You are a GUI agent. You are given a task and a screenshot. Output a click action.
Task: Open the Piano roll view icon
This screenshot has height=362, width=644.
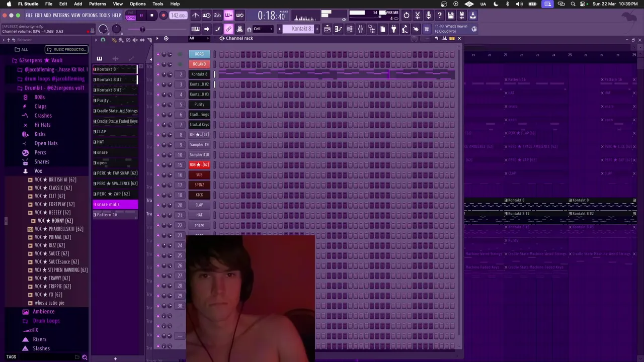point(338,29)
